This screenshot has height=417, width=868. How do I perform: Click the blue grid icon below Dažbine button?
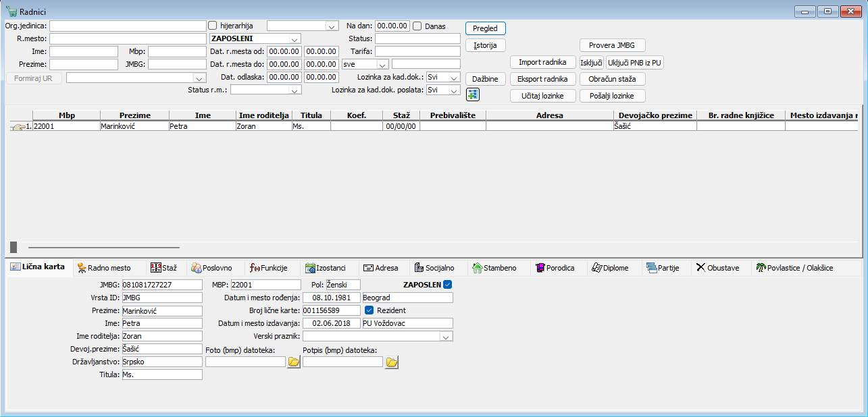pyautogui.click(x=473, y=94)
